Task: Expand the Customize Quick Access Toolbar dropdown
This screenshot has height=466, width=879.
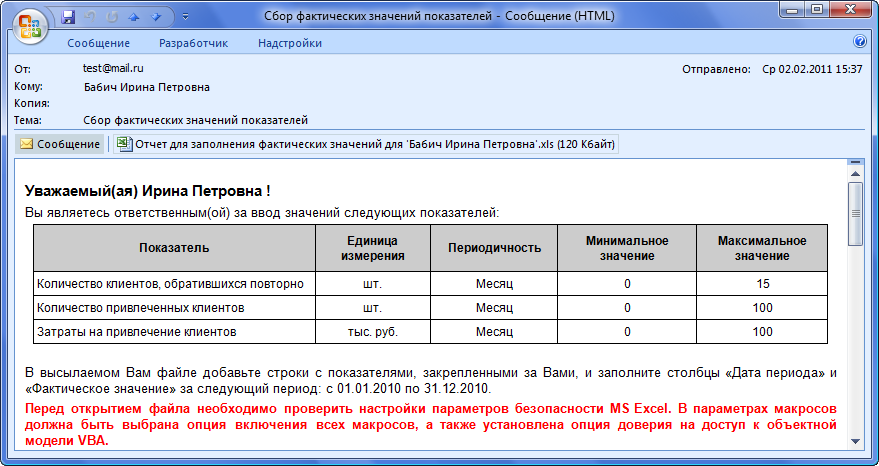Action: pos(186,17)
